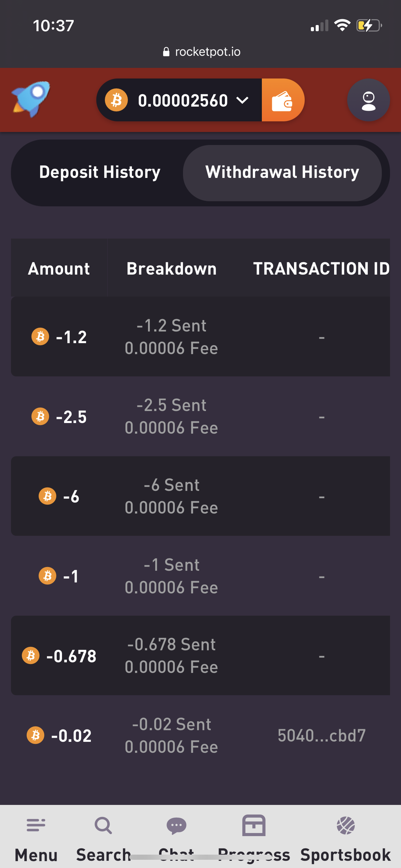Switch to the Deposit History tab
The image size is (401, 868).
100,172
